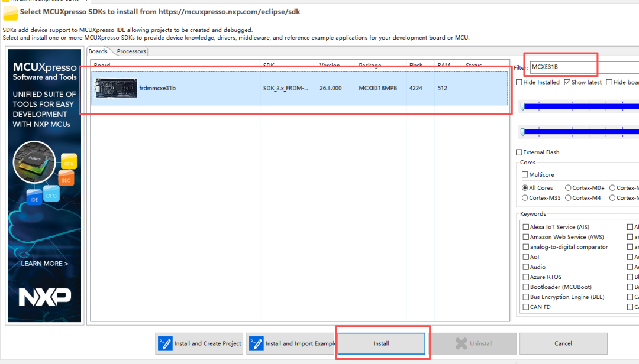Click the NXP logo in the banner

(45, 297)
